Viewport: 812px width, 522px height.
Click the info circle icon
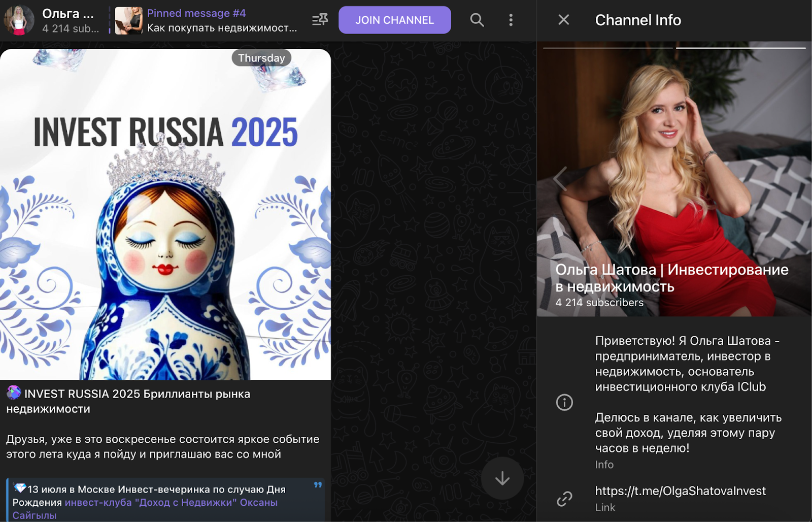tap(564, 402)
